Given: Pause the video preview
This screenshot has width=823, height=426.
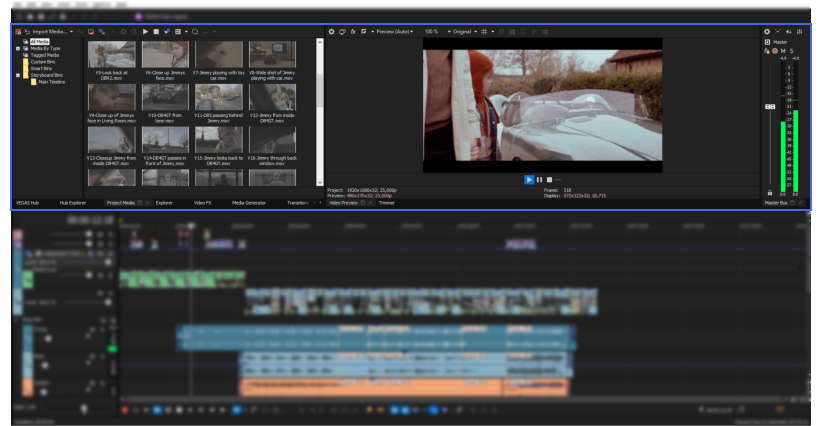Looking at the screenshot, I should (x=539, y=179).
